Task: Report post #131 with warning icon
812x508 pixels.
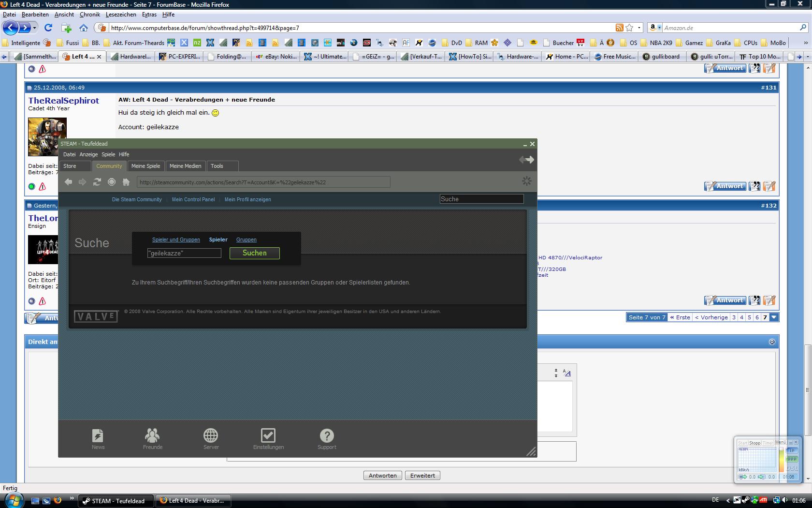Action: click(43, 186)
